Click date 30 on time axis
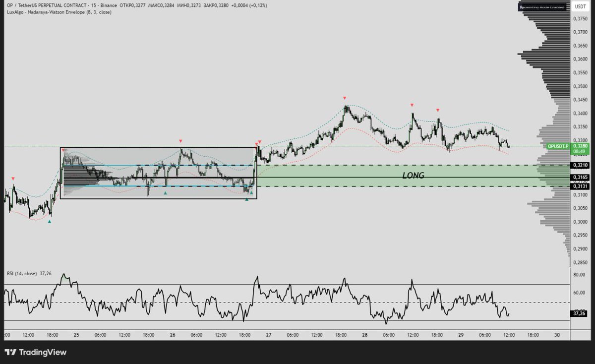The width and height of the screenshot is (595, 364). pos(557,335)
